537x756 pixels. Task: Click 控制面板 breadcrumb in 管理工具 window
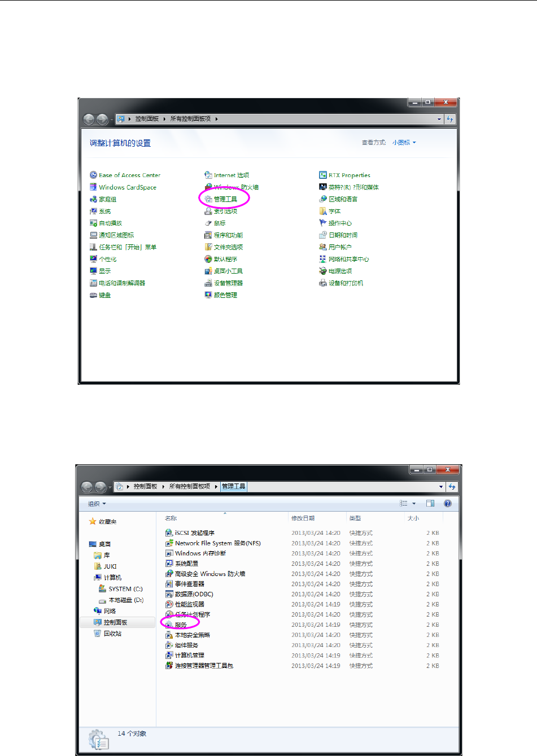pos(145,486)
